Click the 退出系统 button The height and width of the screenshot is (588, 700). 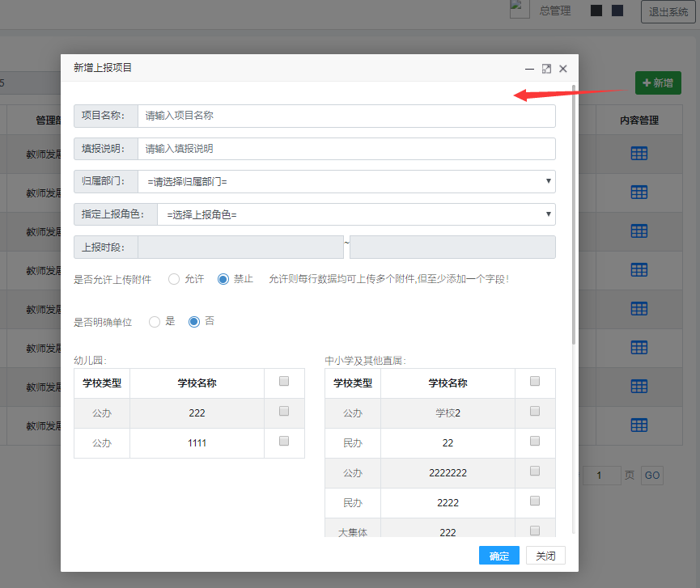[668, 11]
